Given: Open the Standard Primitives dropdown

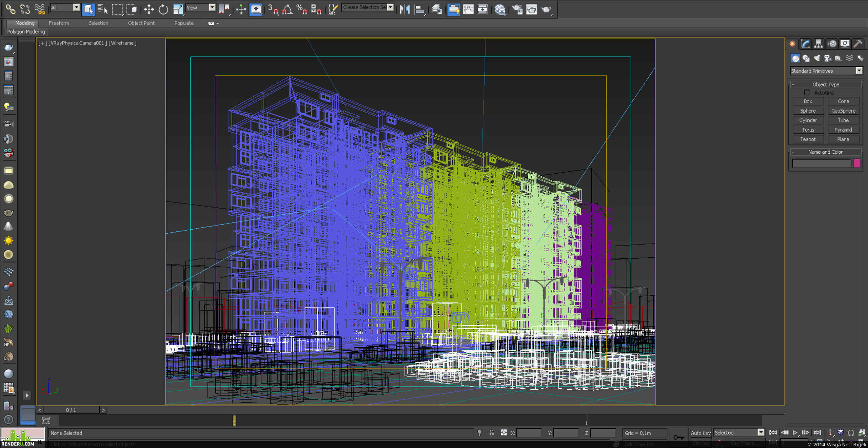Looking at the screenshot, I should click(x=826, y=71).
